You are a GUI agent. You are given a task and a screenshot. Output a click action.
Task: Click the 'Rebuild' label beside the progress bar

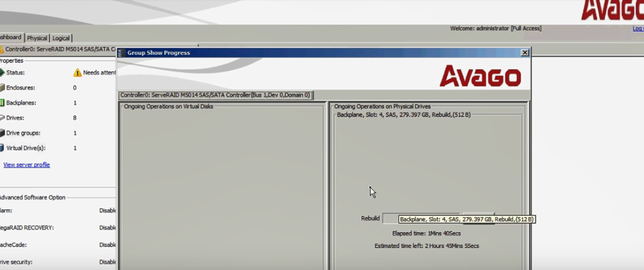[370, 218]
